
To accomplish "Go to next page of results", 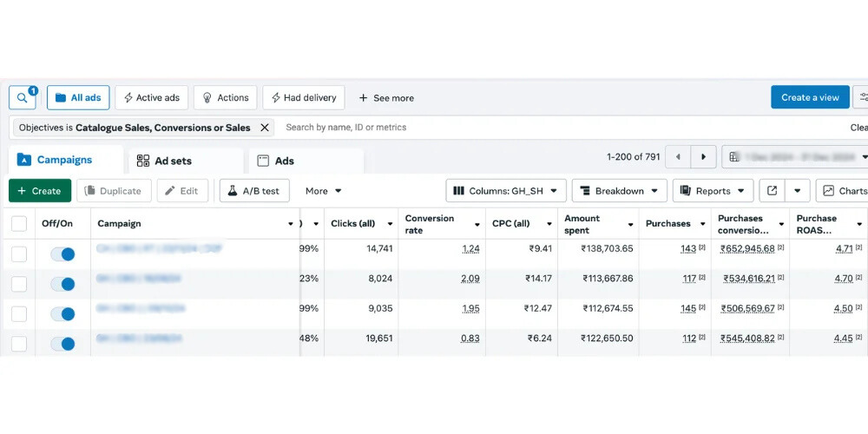I will 704,157.
